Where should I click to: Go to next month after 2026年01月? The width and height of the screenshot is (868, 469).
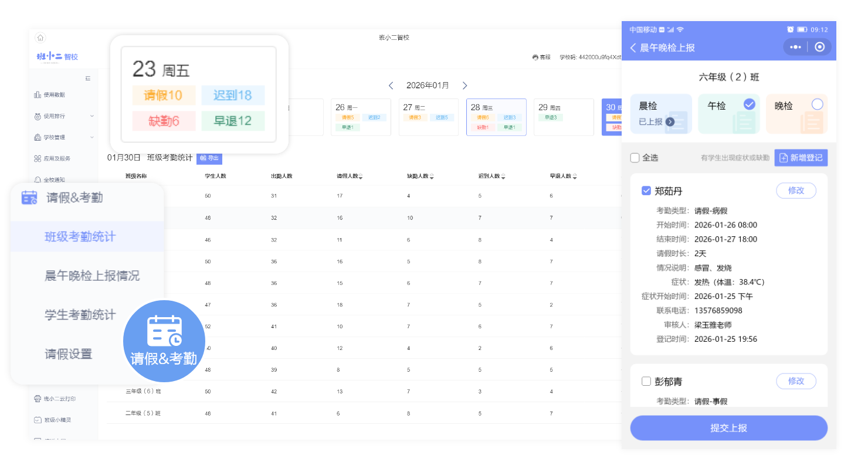click(464, 86)
